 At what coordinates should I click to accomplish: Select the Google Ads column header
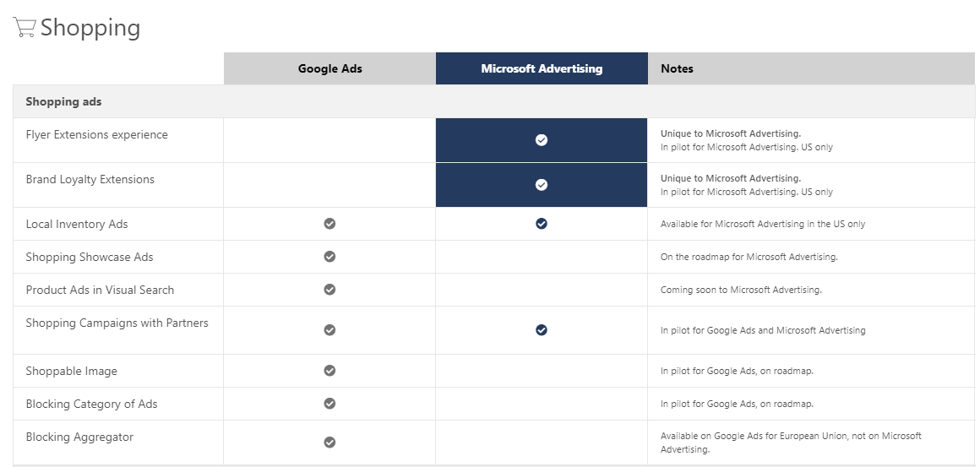point(329,68)
